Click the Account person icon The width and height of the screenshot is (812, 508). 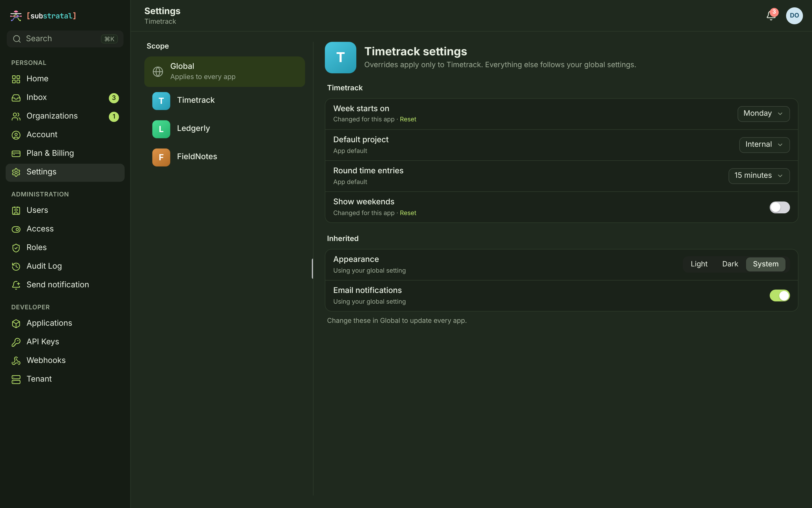pos(16,135)
